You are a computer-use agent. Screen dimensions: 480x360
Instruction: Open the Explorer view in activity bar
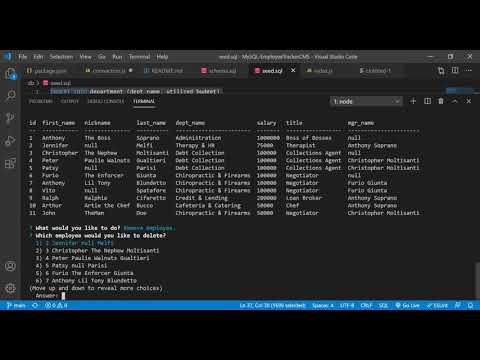[11, 74]
